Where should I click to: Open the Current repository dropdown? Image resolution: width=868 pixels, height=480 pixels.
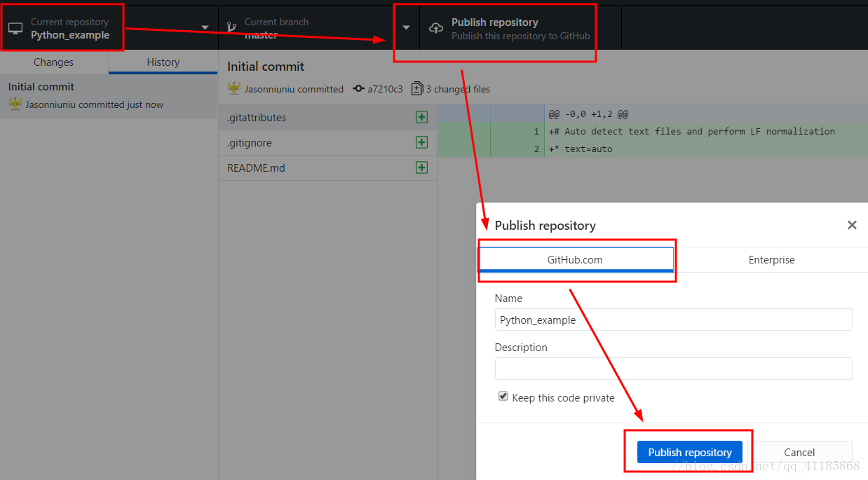[109, 28]
